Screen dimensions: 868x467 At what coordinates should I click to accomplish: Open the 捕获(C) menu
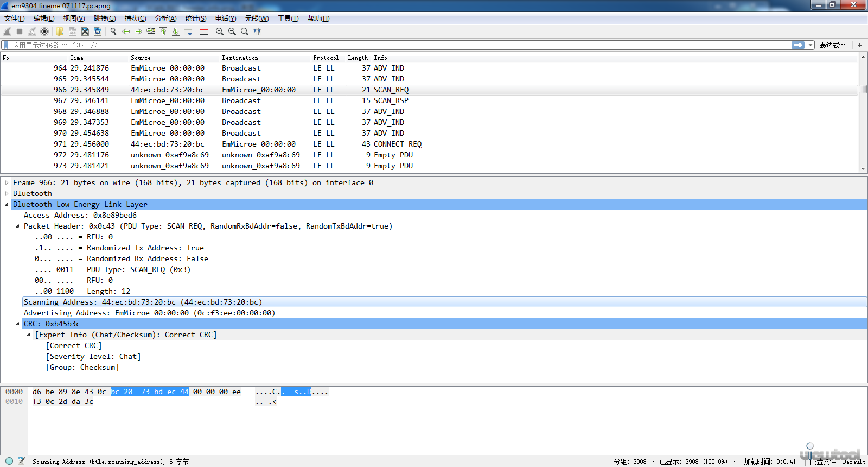[x=135, y=18]
